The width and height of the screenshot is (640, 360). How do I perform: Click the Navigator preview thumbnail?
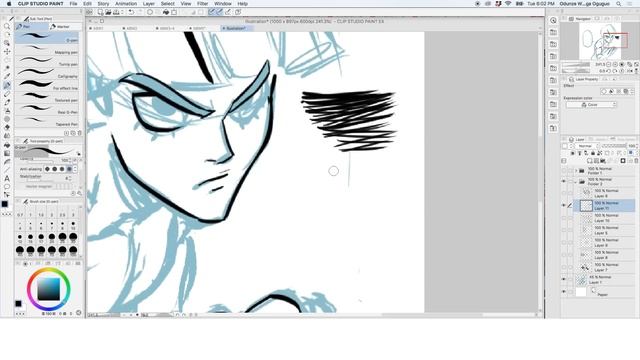(601, 41)
